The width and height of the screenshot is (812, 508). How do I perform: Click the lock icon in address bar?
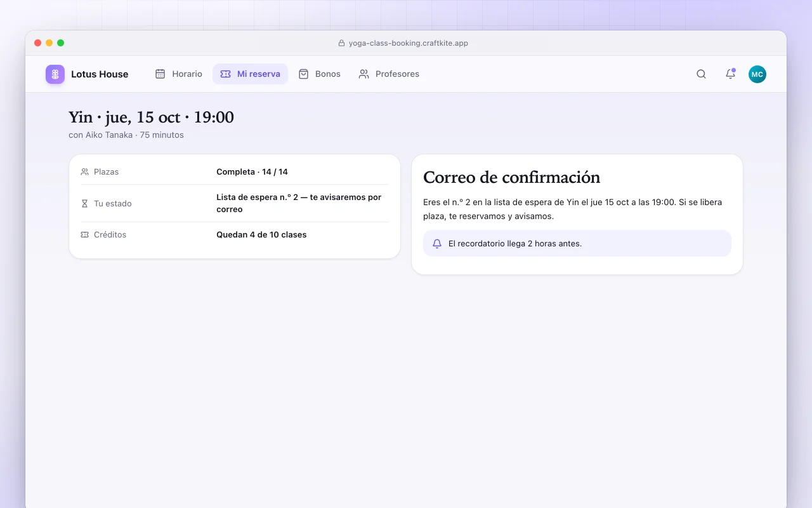pos(342,43)
